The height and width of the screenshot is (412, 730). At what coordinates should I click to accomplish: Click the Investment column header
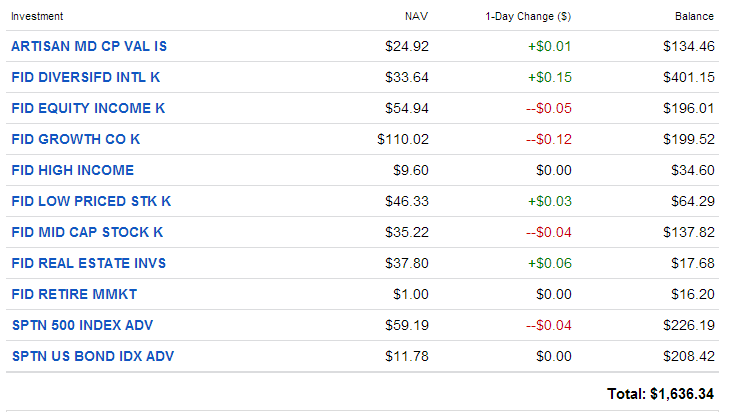37,16
